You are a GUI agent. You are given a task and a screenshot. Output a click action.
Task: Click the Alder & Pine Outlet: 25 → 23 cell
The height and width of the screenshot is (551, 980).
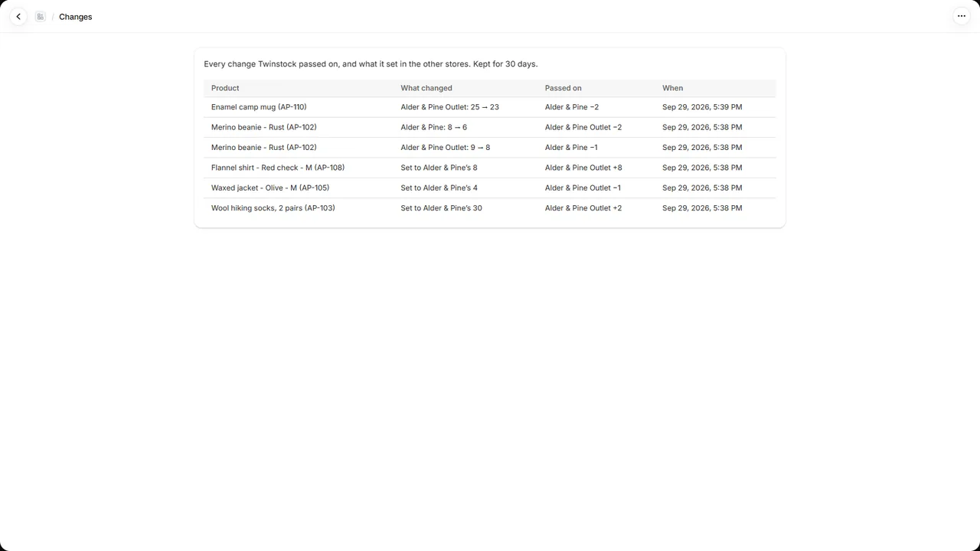(449, 107)
